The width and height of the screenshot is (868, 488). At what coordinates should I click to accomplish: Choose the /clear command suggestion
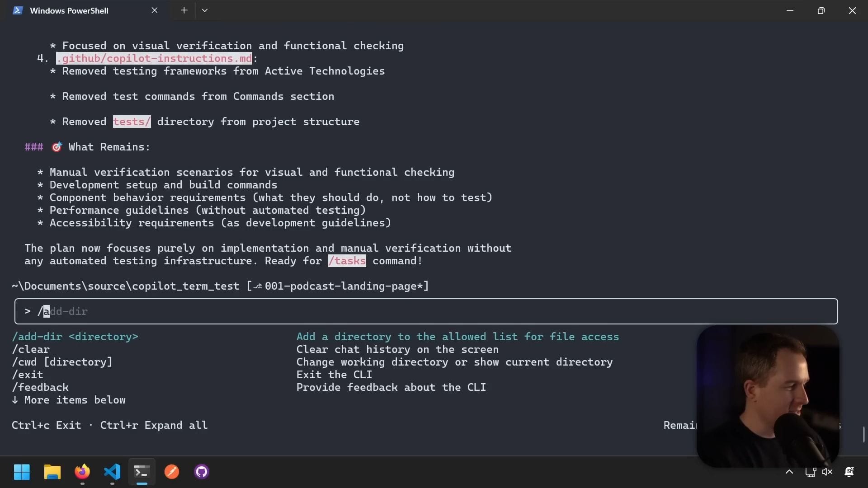31,349
